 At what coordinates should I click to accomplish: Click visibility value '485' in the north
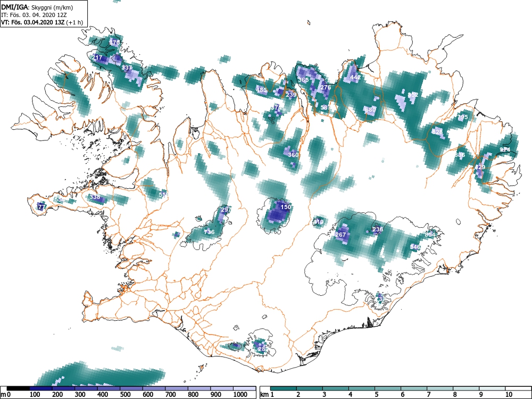point(261,90)
